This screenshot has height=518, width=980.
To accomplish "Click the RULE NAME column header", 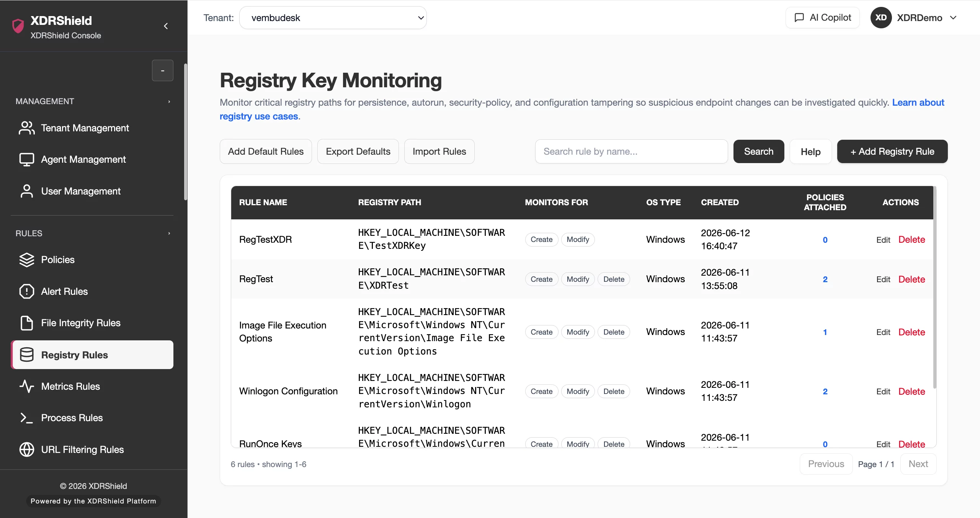I will (263, 202).
